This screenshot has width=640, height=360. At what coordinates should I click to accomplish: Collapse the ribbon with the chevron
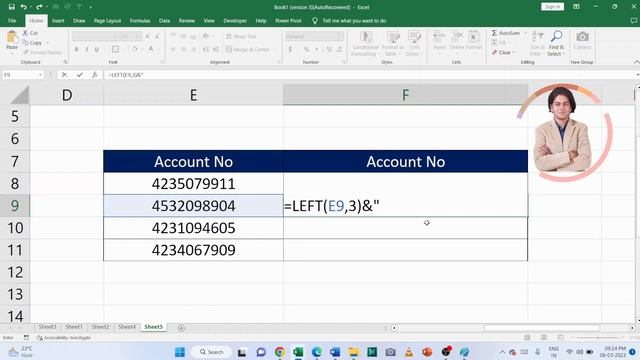(636, 62)
